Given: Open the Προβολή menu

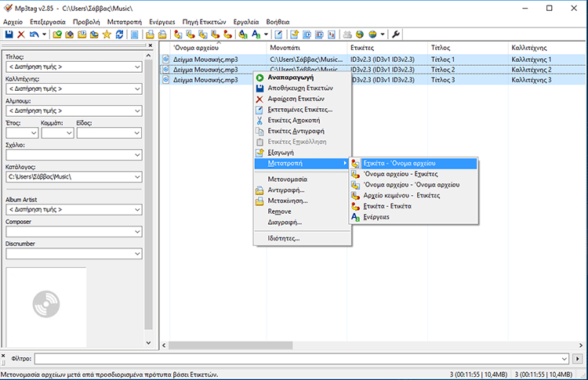Looking at the screenshot, I should pyautogui.click(x=86, y=22).
